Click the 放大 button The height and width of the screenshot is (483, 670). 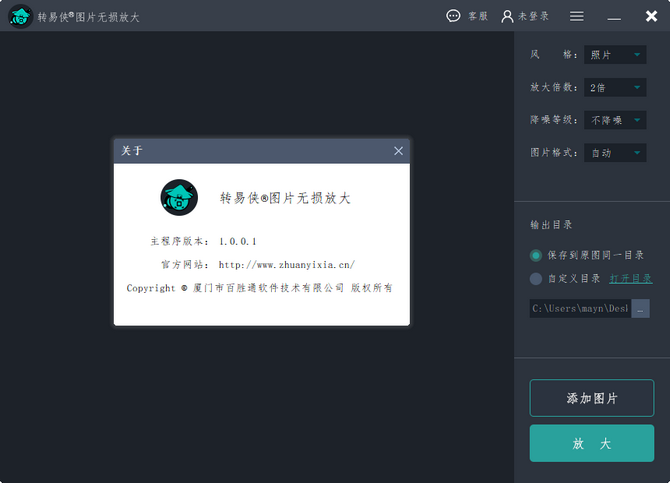592,443
